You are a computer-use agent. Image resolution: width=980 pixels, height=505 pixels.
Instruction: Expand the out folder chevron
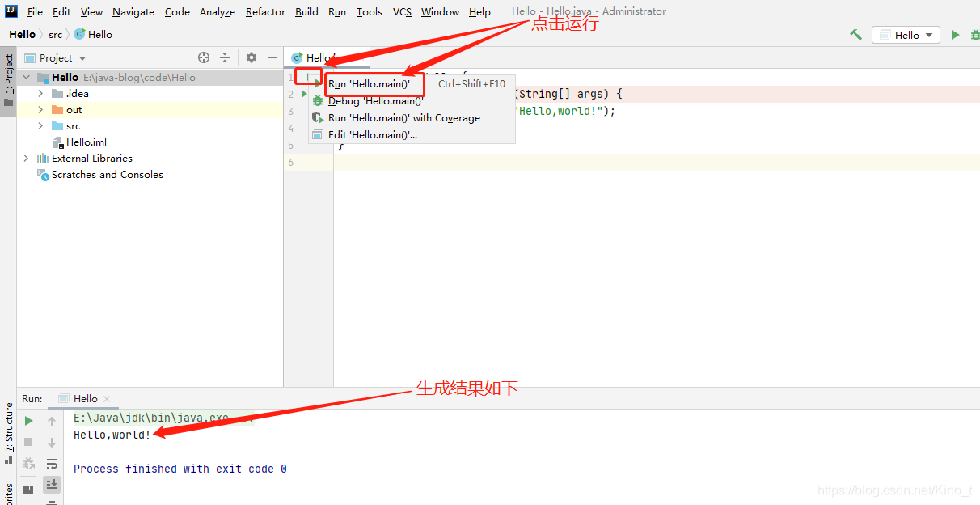40,110
